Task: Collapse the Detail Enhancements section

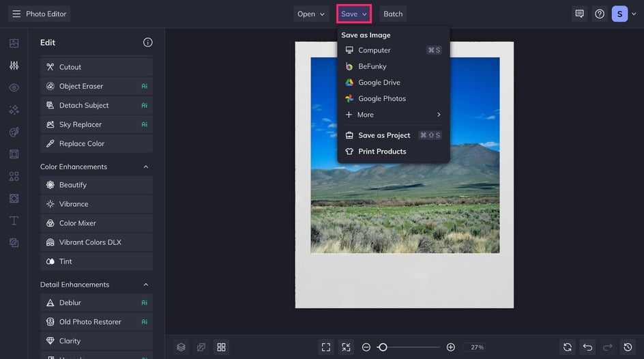Action: coord(146,285)
